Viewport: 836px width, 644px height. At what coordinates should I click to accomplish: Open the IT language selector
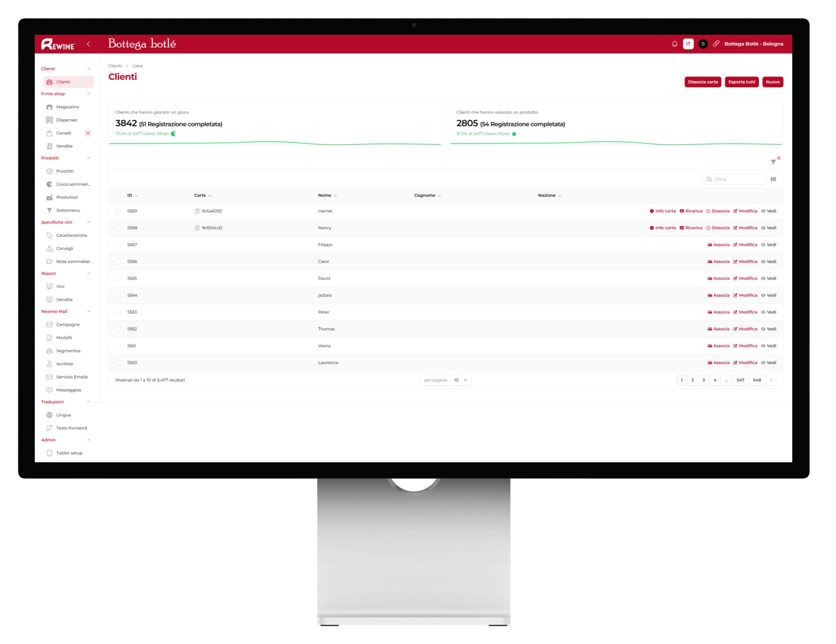point(688,44)
